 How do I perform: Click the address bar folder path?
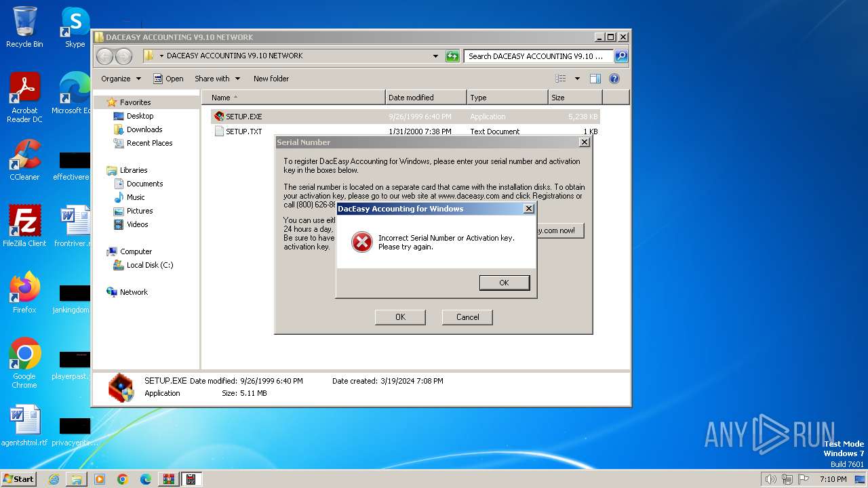235,56
